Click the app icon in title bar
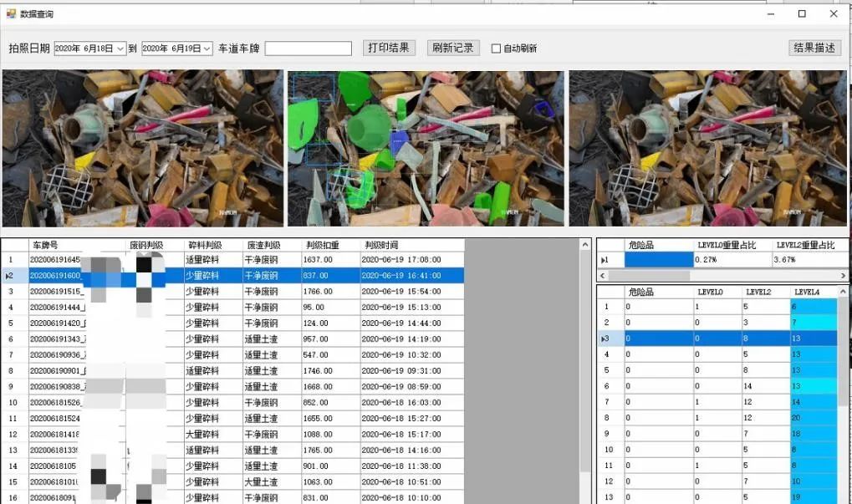852x504 pixels. pyautogui.click(x=11, y=14)
